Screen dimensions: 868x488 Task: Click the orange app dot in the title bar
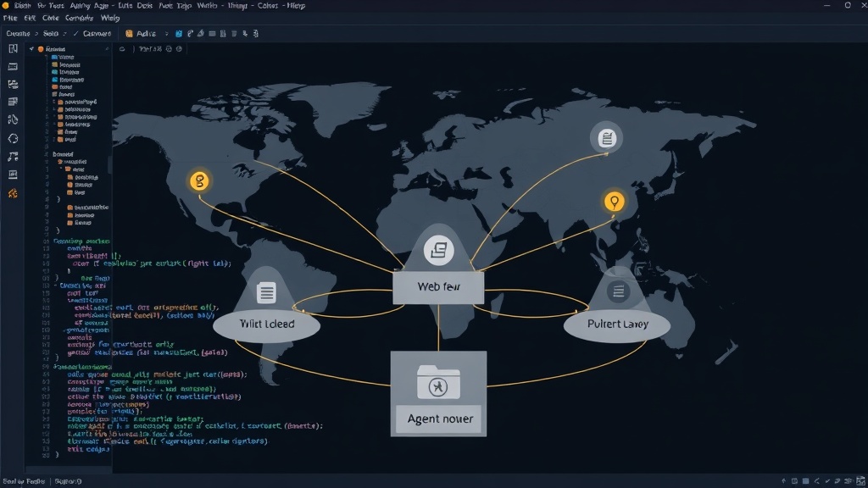(x=6, y=5)
